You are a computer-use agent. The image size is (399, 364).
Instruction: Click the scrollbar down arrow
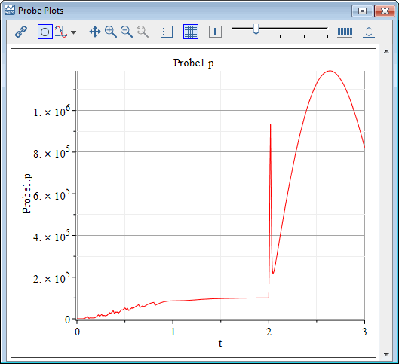pyautogui.click(x=387, y=354)
